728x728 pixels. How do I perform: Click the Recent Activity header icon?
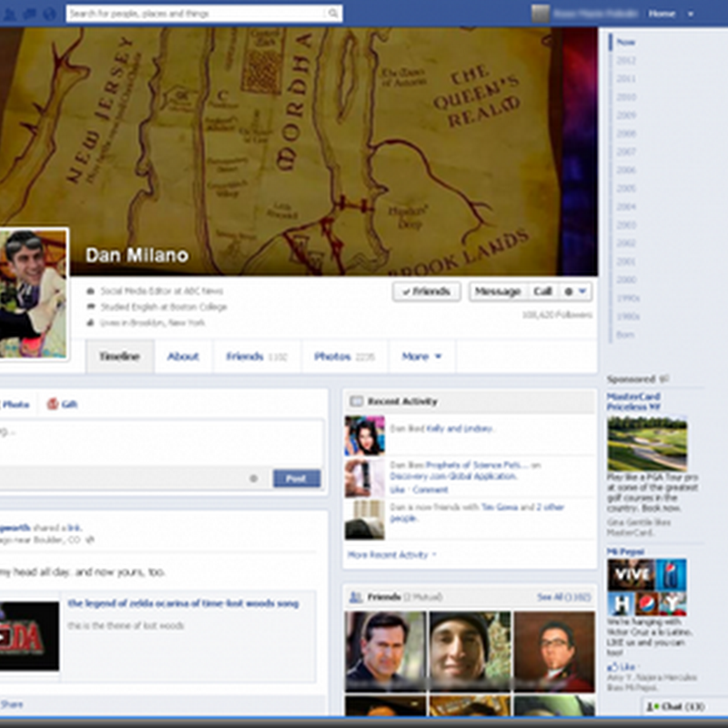pos(356,401)
